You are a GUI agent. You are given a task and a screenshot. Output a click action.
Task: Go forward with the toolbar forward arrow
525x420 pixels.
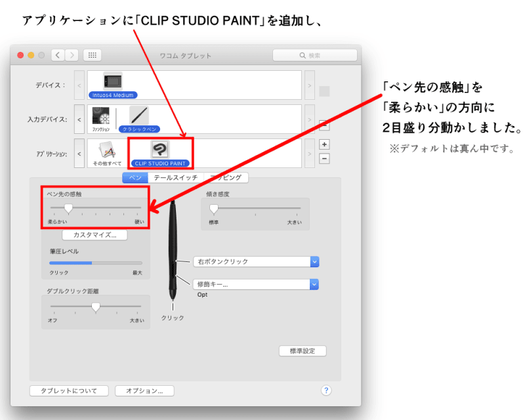coord(72,55)
